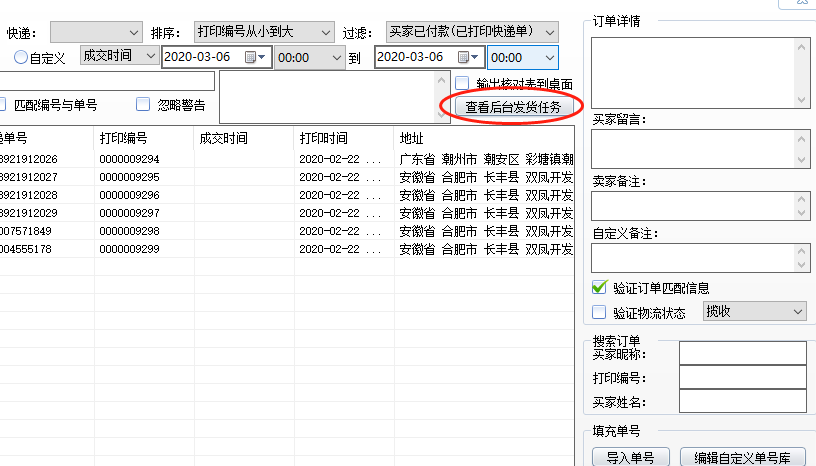
Task: Uncheck 验证订单匹配信息
Action: tap(600, 288)
